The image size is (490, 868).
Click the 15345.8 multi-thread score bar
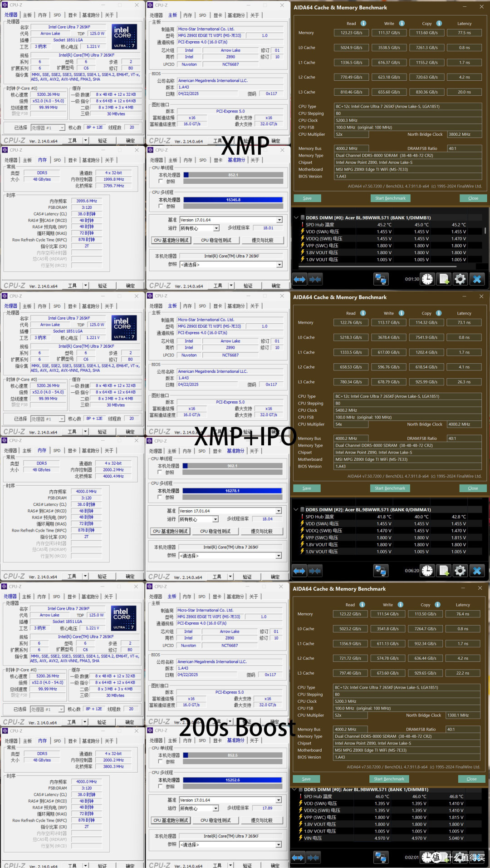pos(233,200)
